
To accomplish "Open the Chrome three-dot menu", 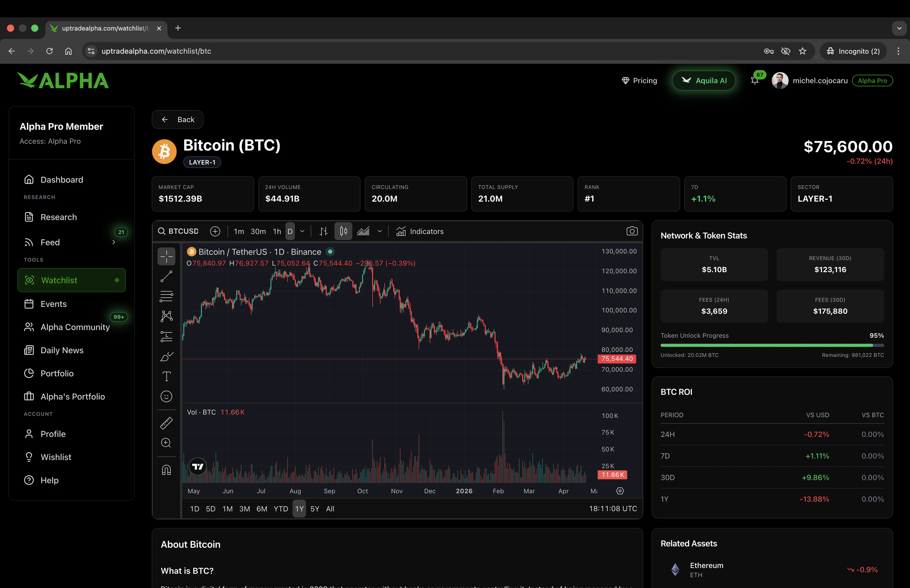I will (x=898, y=51).
